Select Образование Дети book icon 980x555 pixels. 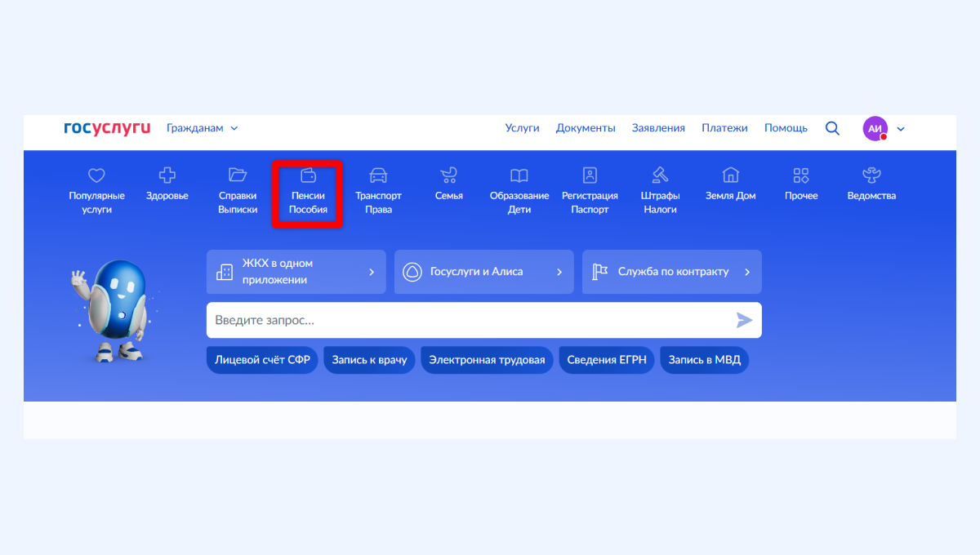(x=519, y=175)
